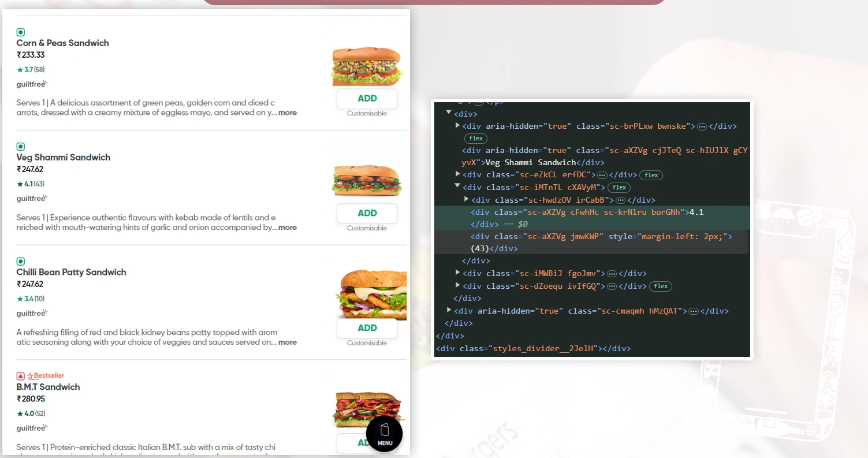The image size is (868, 458).
Task: Select the styles_divider__2JelH div line
Action: pos(534,349)
